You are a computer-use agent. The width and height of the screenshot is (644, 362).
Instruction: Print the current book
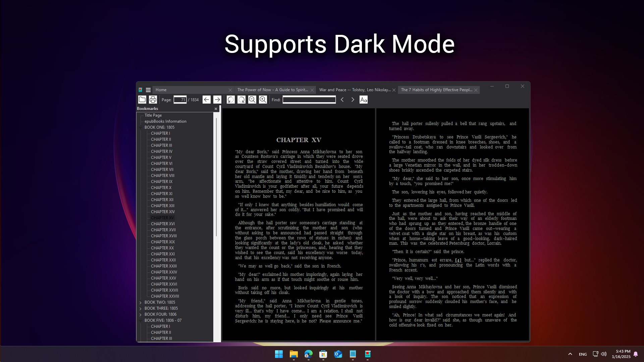(153, 100)
